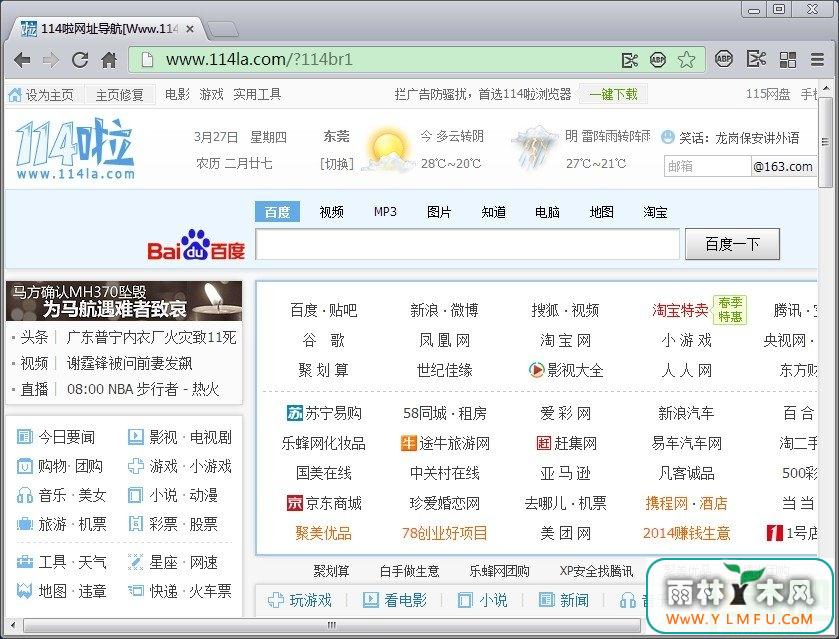Image resolution: width=839 pixels, height=639 pixels.
Task: Click the browser forward arrow
Action: point(50,60)
